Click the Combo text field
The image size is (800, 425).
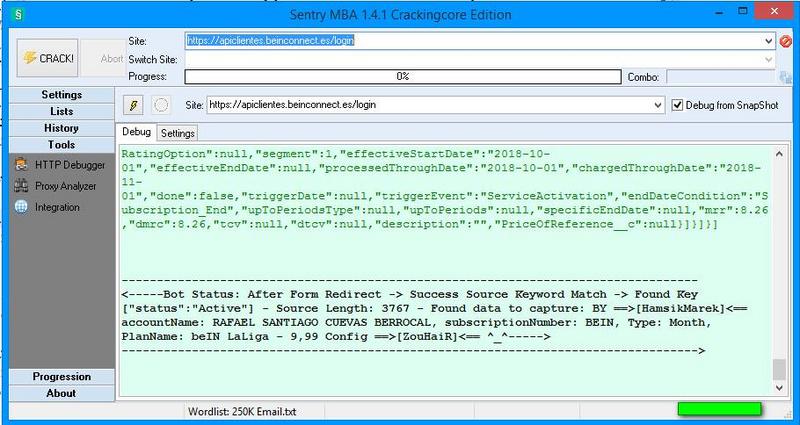pos(721,77)
